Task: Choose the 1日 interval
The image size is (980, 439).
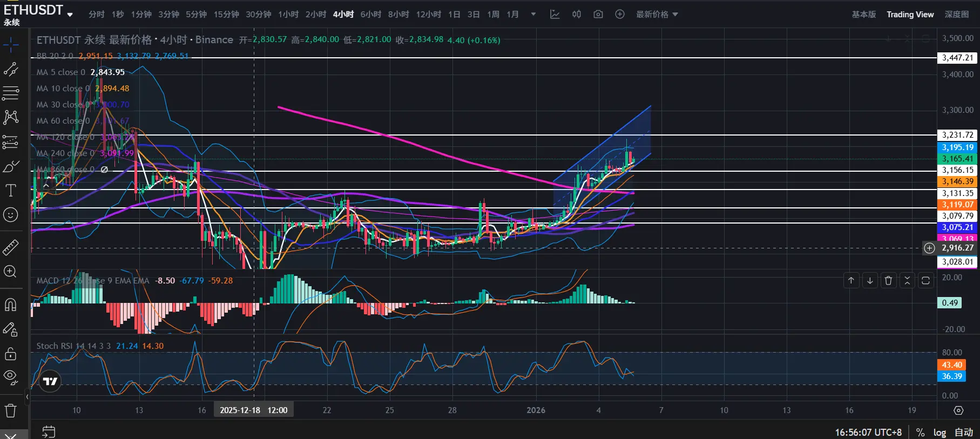Action: [454, 15]
